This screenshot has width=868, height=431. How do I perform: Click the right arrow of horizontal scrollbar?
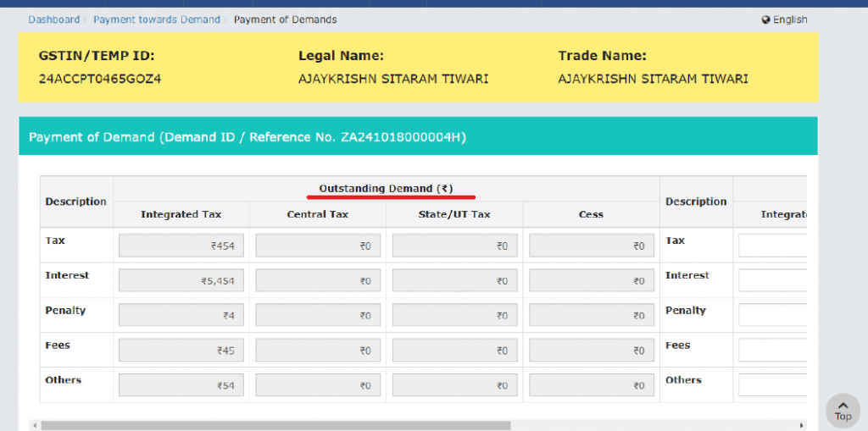803,425
